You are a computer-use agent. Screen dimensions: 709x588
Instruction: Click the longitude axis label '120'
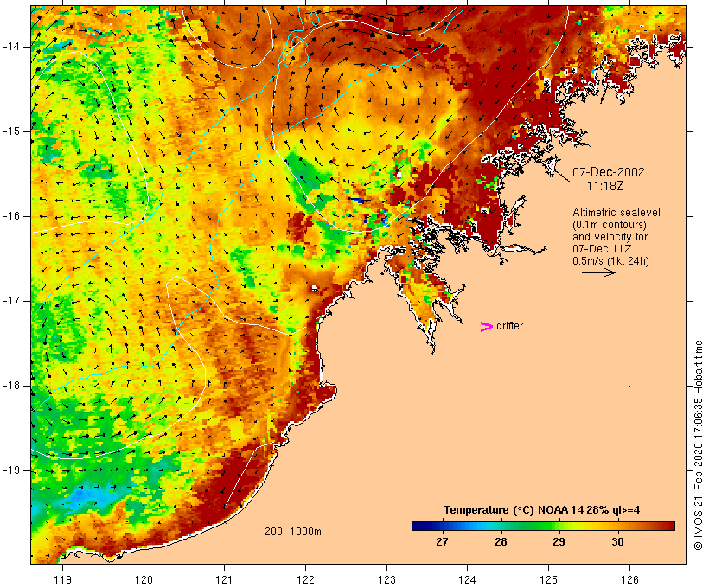click(144, 580)
